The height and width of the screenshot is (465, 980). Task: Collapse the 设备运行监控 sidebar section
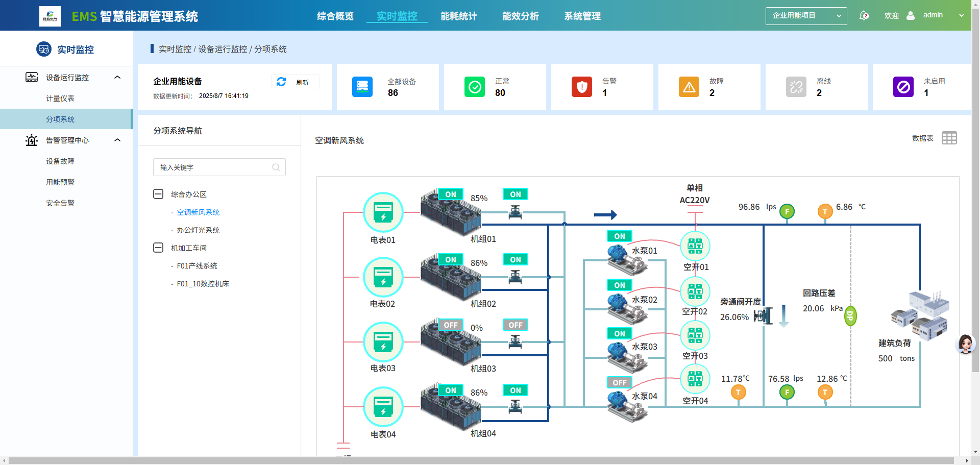pos(117,78)
